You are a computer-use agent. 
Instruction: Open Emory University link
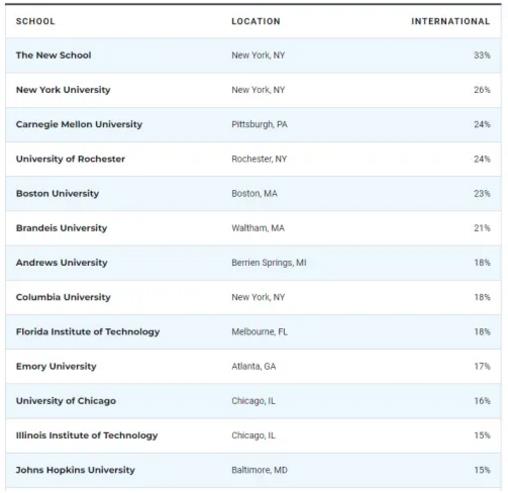(x=56, y=366)
